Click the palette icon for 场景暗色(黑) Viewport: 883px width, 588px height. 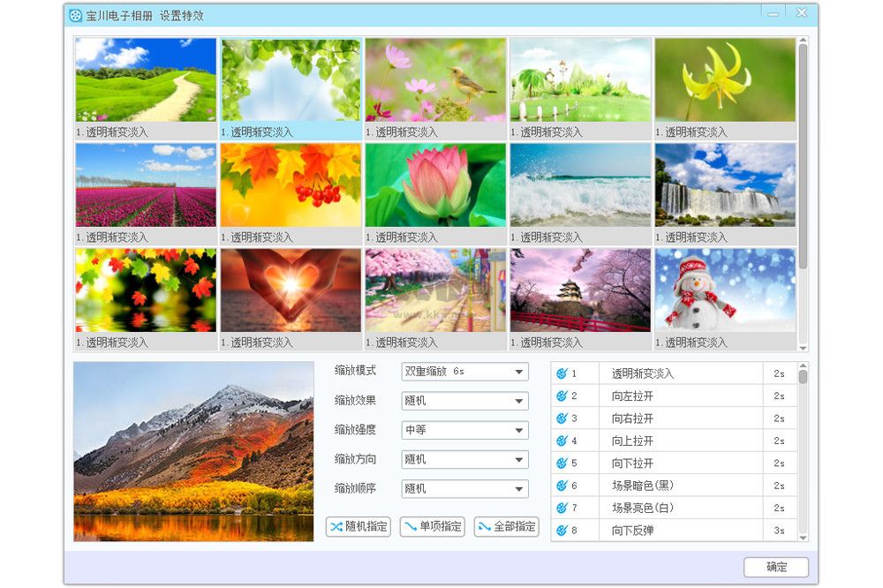click(x=560, y=485)
